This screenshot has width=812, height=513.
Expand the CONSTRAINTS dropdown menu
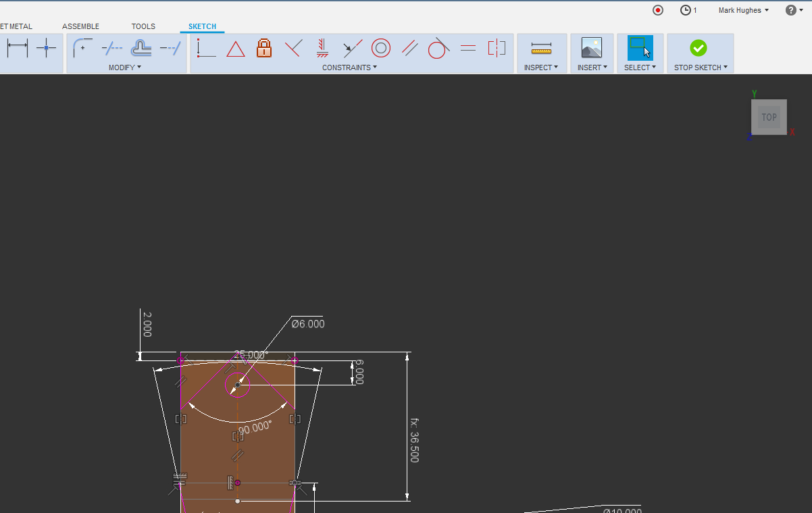(349, 67)
